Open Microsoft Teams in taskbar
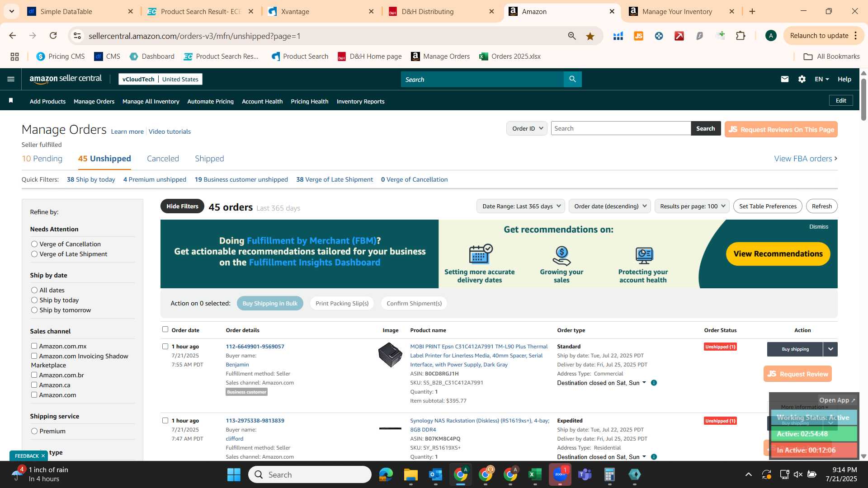This screenshot has width=868, height=488. pos(585,474)
